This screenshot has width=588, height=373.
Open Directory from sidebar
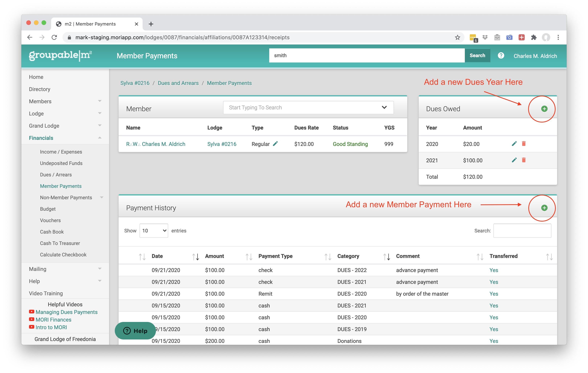[39, 89]
